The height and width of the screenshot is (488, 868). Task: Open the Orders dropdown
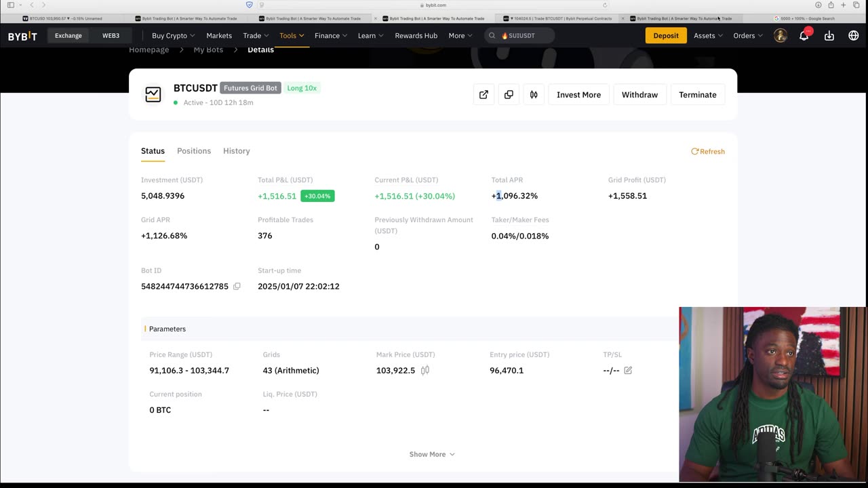pos(748,35)
